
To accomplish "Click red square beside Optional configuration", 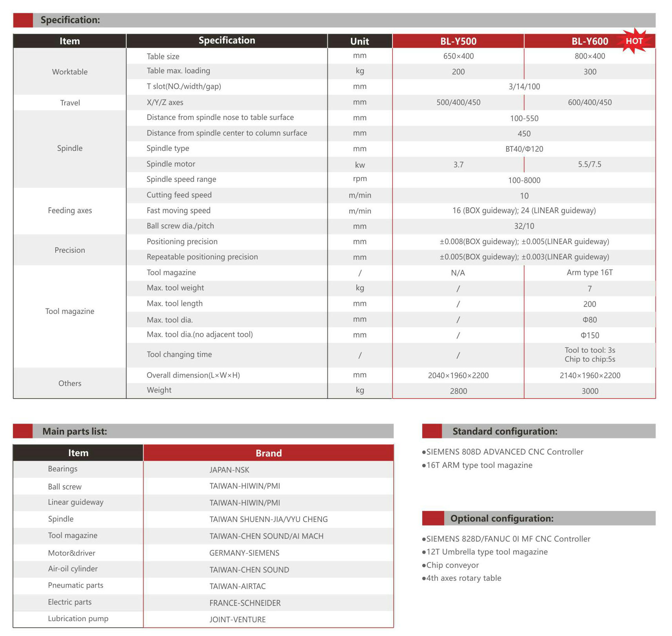I will [x=432, y=518].
